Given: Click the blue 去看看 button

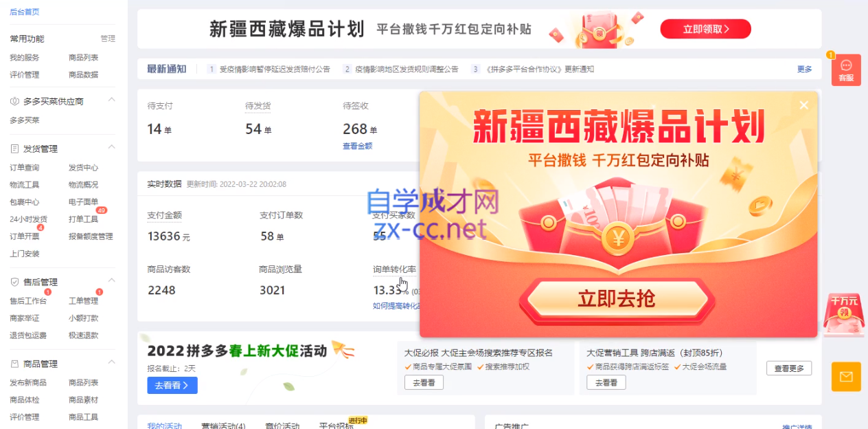Looking at the screenshot, I should pyautogui.click(x=172, y=385).
